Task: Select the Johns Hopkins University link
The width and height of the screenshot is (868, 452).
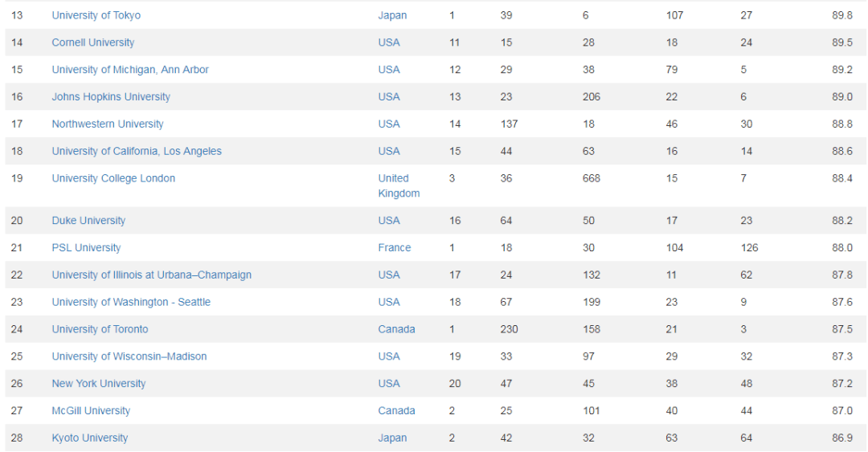Action: [111, 97]
